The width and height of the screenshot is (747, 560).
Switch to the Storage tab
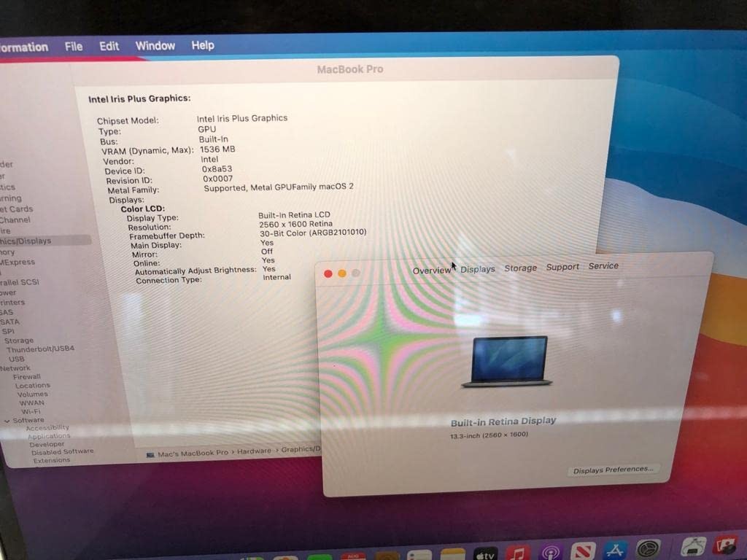[x=520, y=268]
